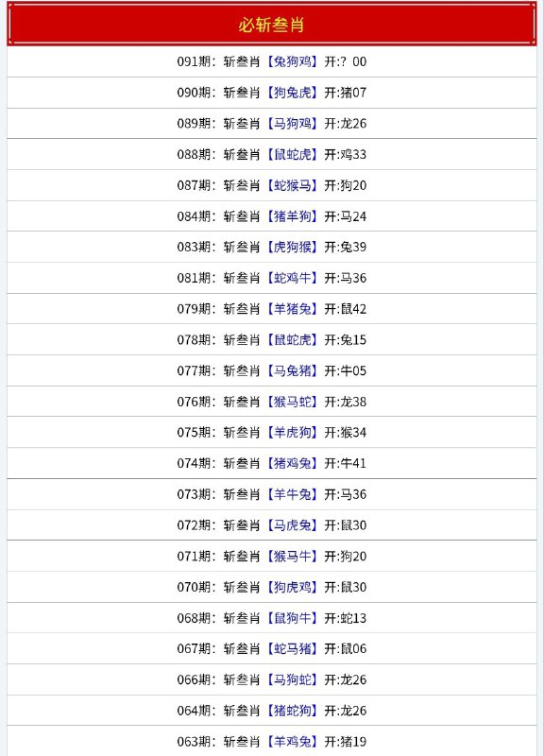544x756 pixels.
Task: Click the 079期 row showing 鼠42
Action: coord(272,309)
